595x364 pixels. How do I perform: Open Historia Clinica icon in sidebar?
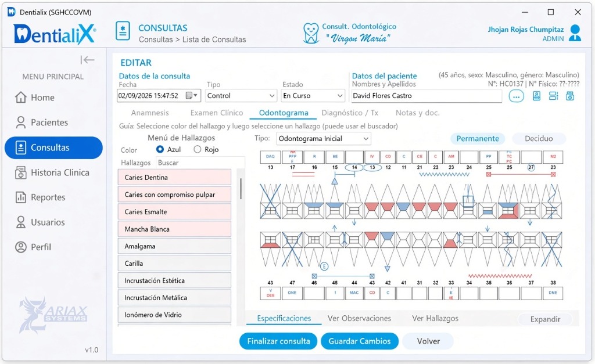20,172
